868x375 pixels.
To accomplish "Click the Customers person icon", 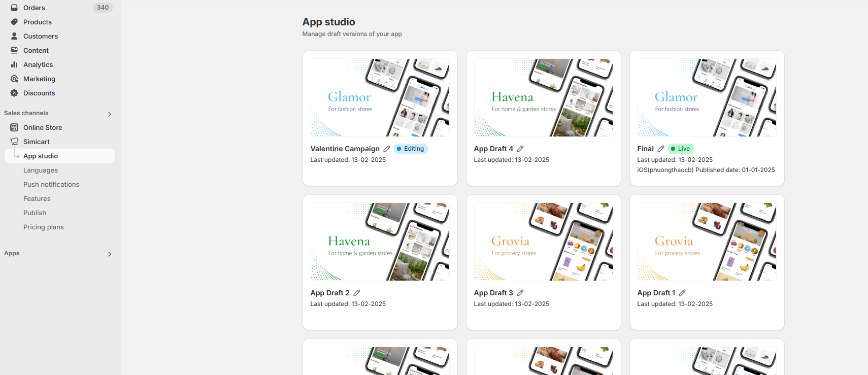I will [x=14, y=36].
